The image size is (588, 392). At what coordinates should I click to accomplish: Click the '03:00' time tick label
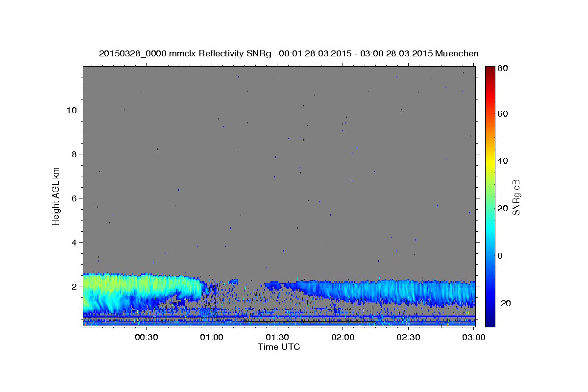pos(474,337)
